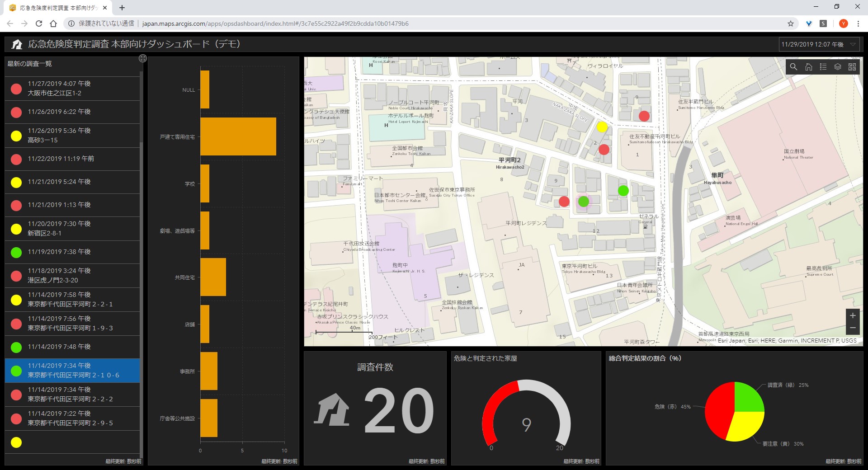Zoom in on the map

[x=853, y=315]
